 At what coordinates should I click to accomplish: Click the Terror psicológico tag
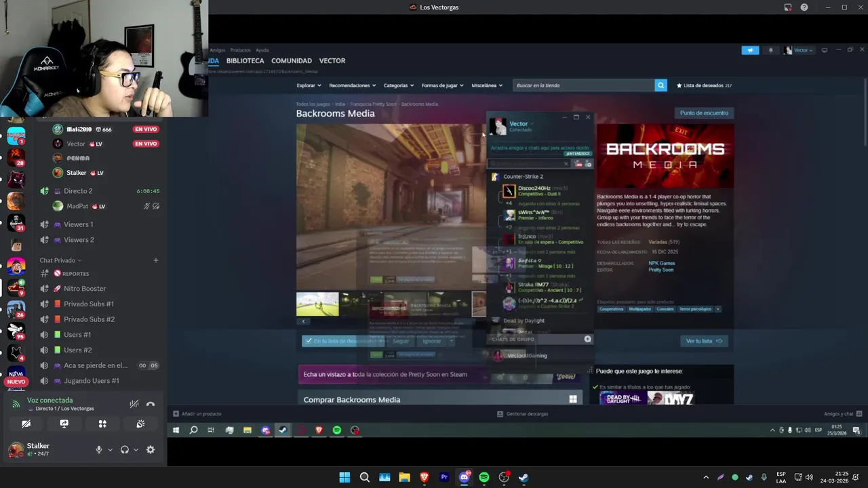click(695, 309)
